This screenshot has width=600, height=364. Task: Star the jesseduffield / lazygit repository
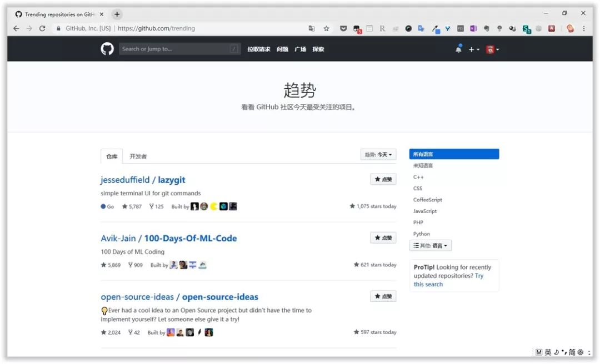point(383,179)
